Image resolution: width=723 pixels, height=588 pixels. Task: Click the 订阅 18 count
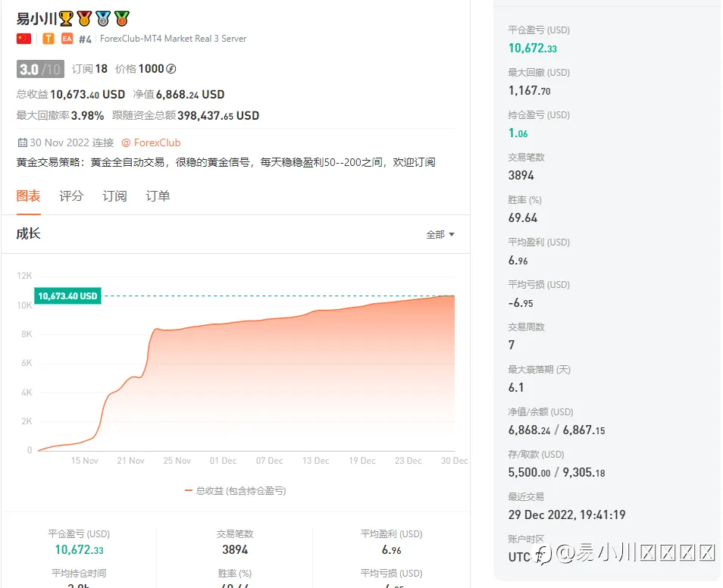click(x=90, y=69)
